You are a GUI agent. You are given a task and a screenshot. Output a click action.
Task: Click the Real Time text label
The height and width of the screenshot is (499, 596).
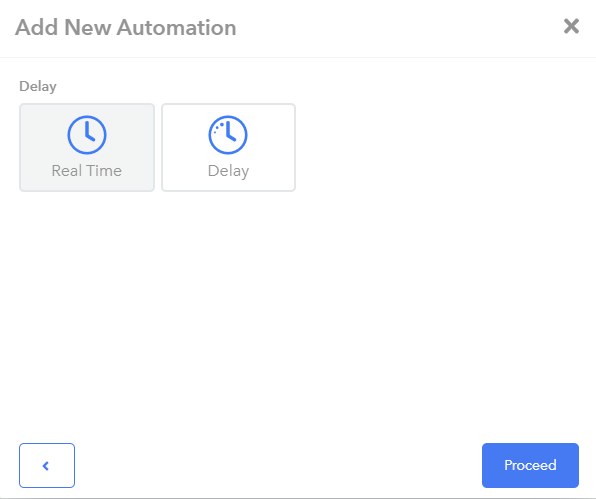click(x=87, y=171)
